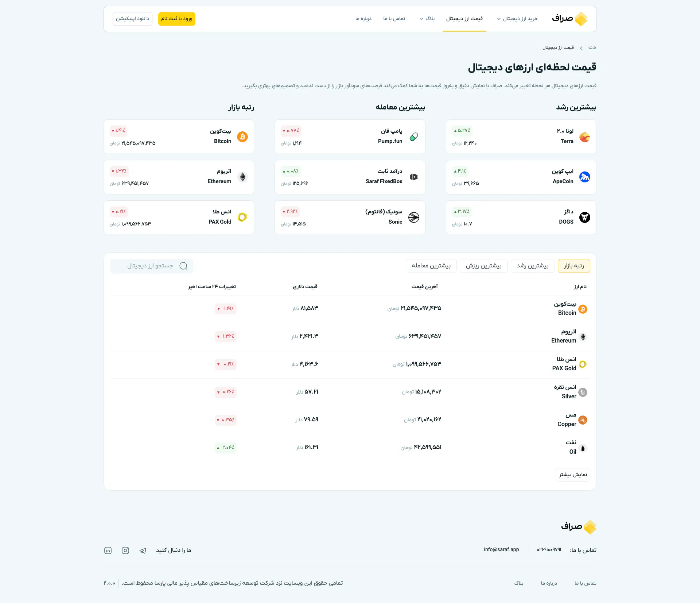Click the ApeCoin icon in top gainers
The width and height of the screenshot is (700, 603).
coord(585,177)
